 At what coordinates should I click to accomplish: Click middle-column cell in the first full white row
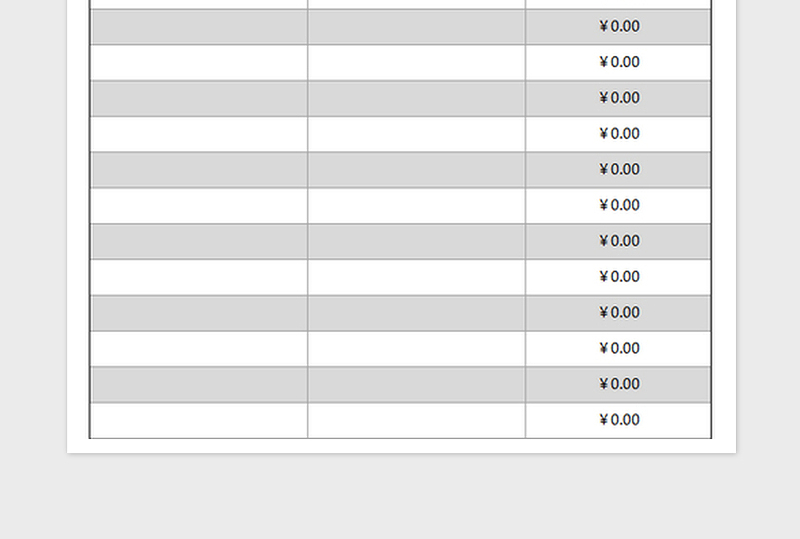coord(416,62)
